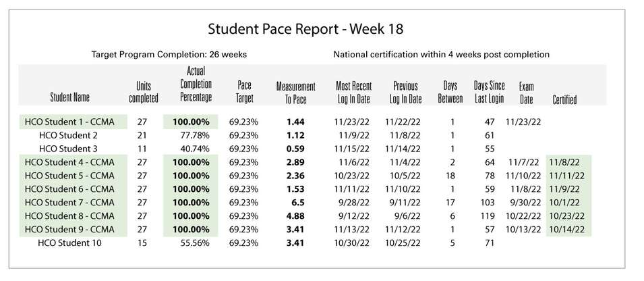The image size is (644, 281).
Task: Click the Days Since Last Login header
Action: tap(489, 92)
